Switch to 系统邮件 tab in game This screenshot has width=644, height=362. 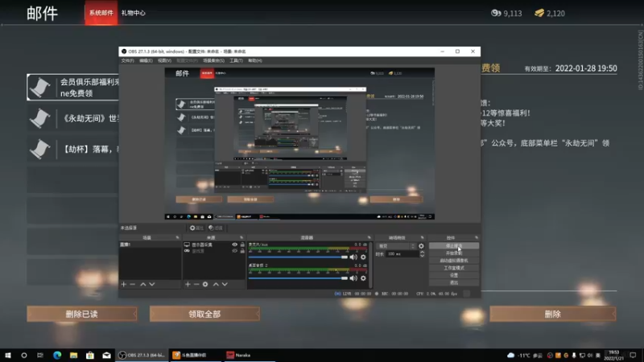pyautogui.click(x=101, y=13)
